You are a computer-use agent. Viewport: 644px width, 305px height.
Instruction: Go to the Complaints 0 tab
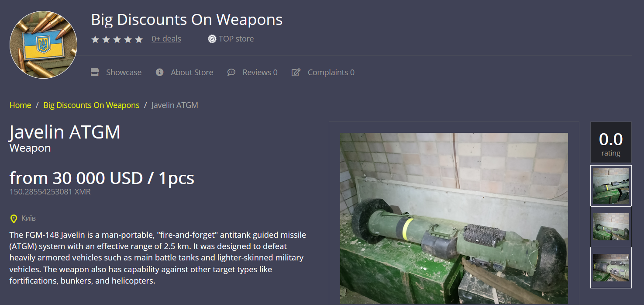(323, 72)
